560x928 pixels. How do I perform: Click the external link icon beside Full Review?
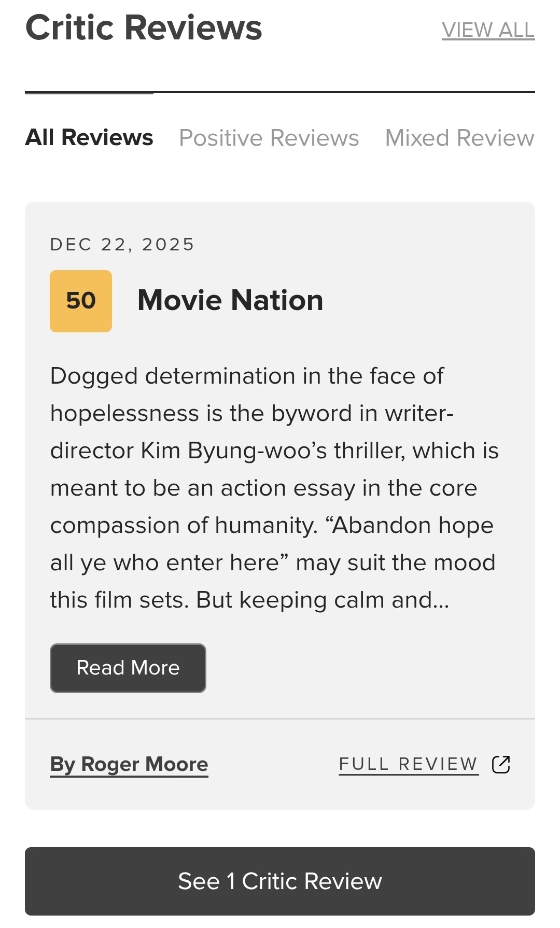click(x=501, y=764)
